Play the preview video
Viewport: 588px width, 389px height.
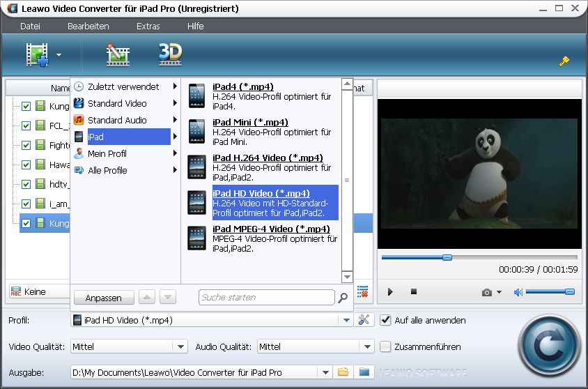pos(390,291)
